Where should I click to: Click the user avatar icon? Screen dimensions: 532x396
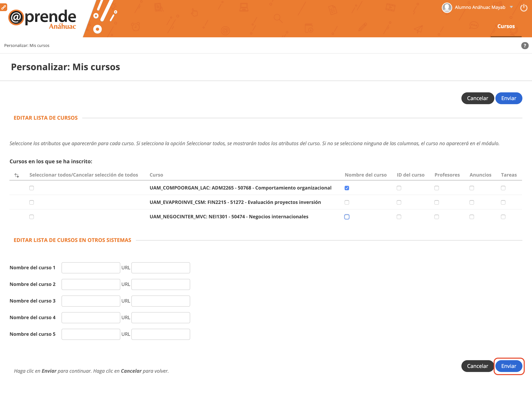tap(447, 8)
